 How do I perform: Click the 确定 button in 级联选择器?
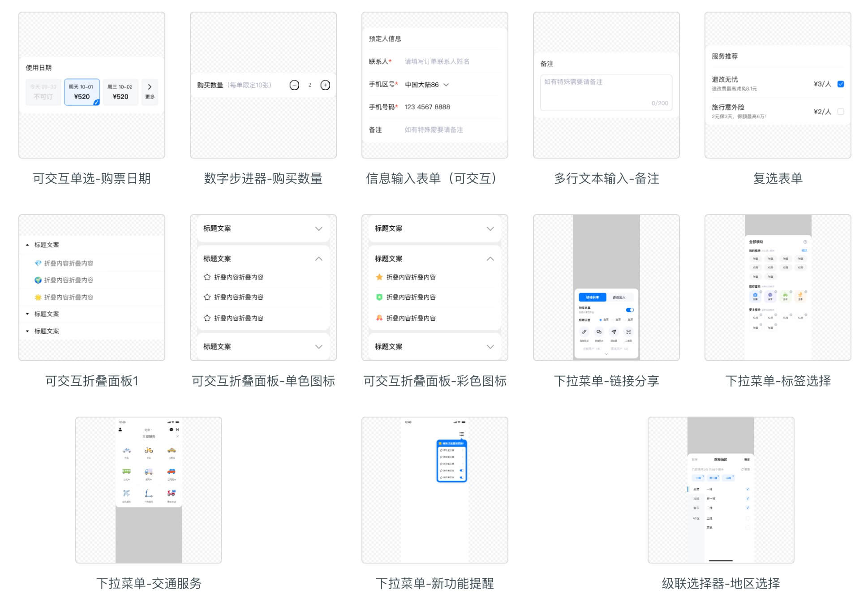[x=747, y=459]
